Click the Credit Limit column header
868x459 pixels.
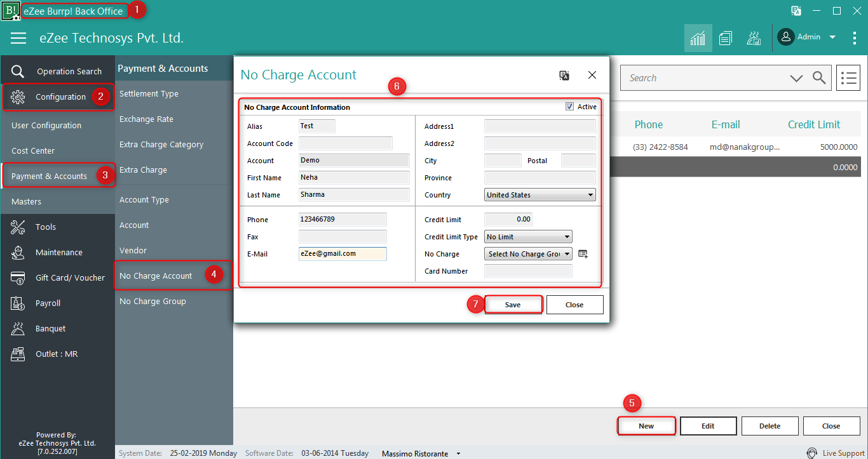(813, 124)
